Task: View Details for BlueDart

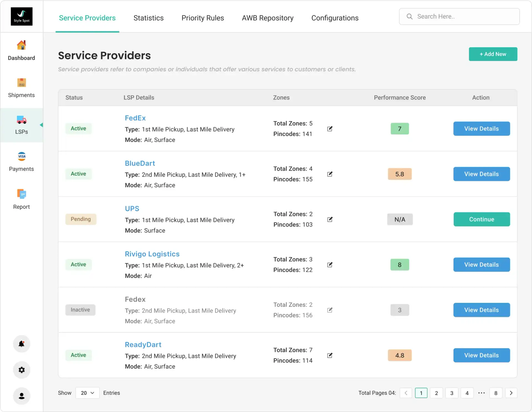Action: tap(482, 174)
